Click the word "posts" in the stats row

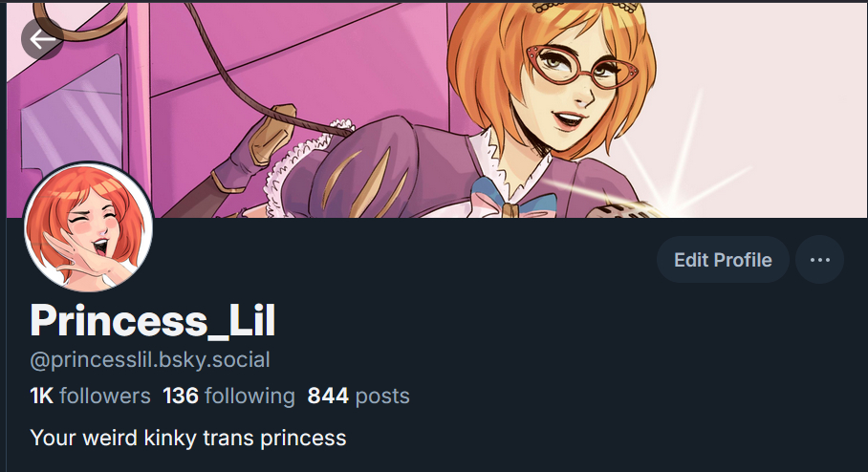click(382, 397)
